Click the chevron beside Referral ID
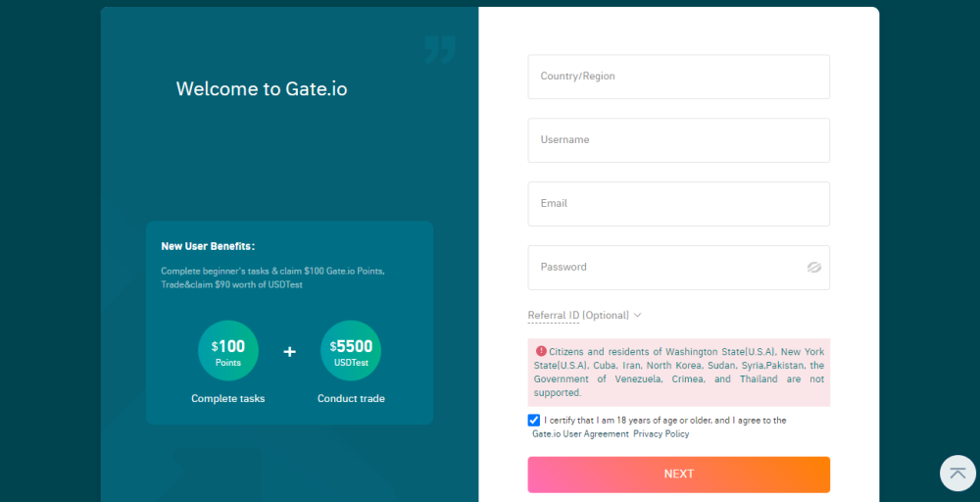Screen dimensions: 980x502 (637, 316)
